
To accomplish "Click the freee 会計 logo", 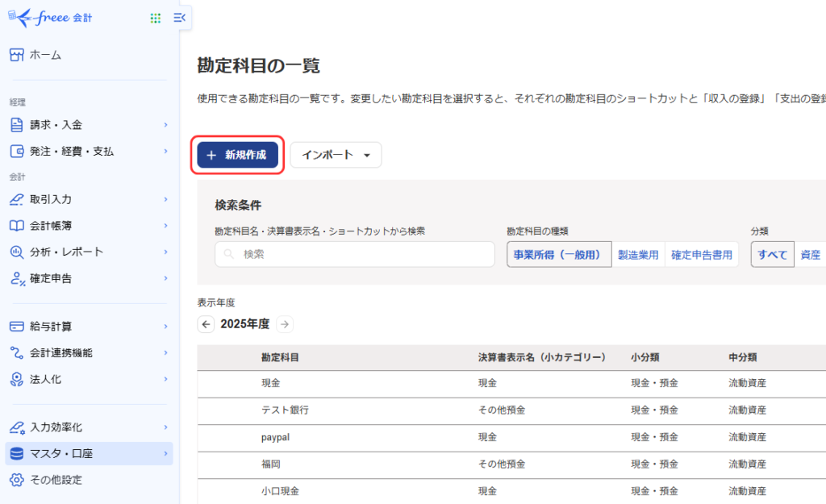I will [50, 17].
